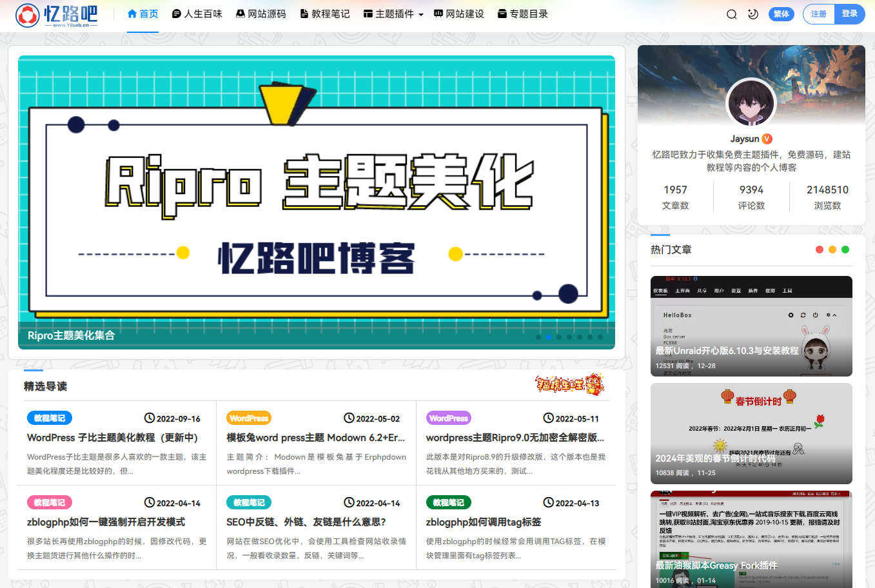Screen dimensions: 875x588
Task: Click clock icon beside 2022-09-16
Action: (x=150, y=418)
